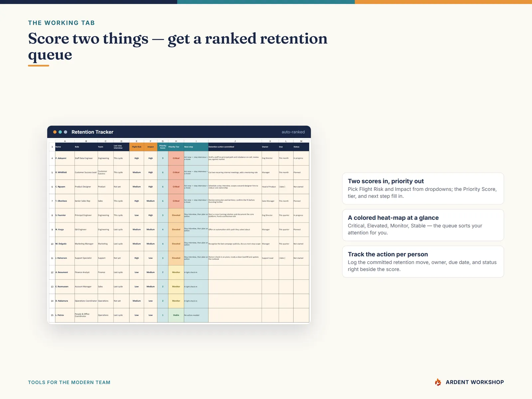Click the Elevated tier cell in N. Varga's row
This screenshot has height=399, width=532.
(x=176, y=230)
